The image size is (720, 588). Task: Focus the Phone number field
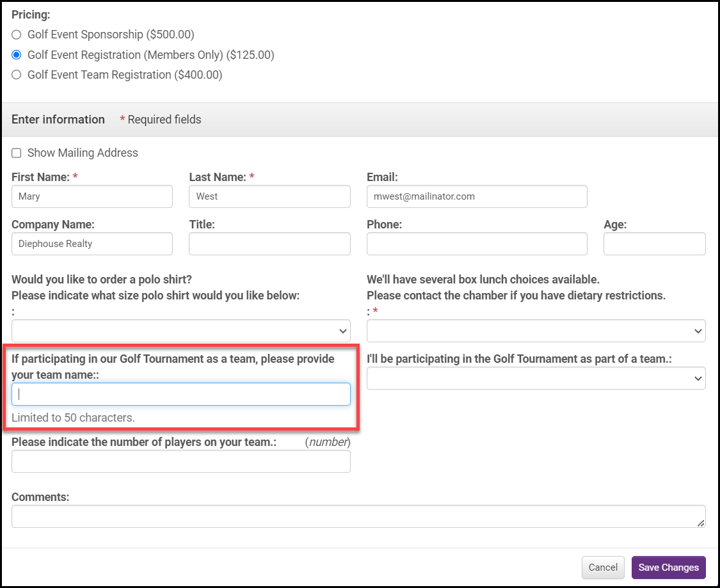(477, 244)
